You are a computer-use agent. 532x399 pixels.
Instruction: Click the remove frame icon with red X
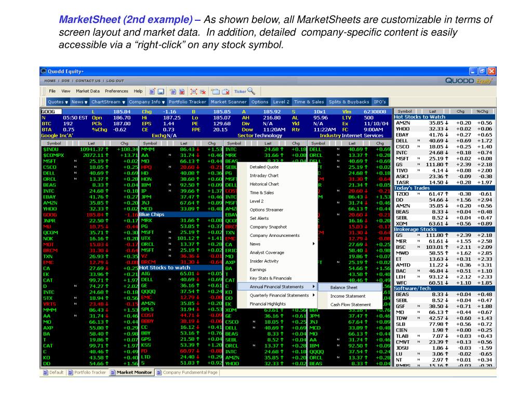[x=203, y=91]
